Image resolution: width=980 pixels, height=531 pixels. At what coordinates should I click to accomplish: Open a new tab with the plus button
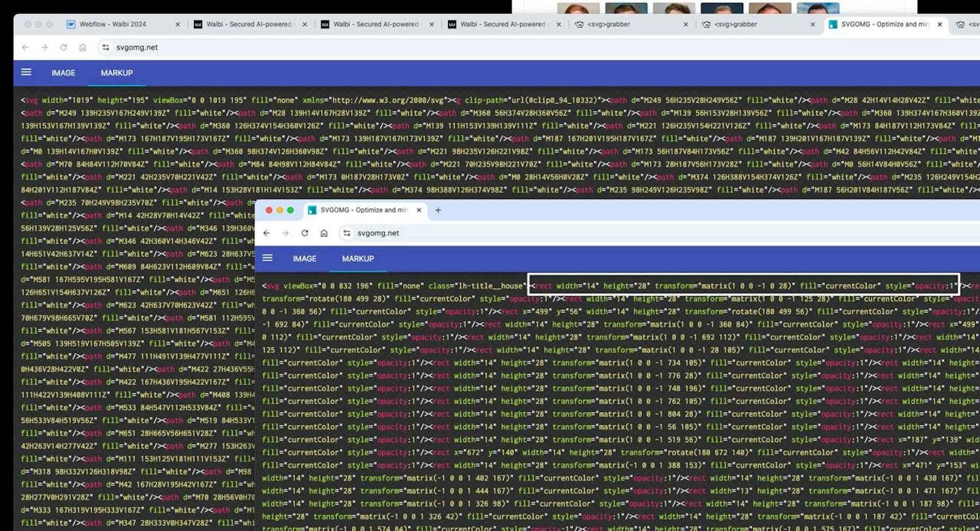[x=438, y=210]
